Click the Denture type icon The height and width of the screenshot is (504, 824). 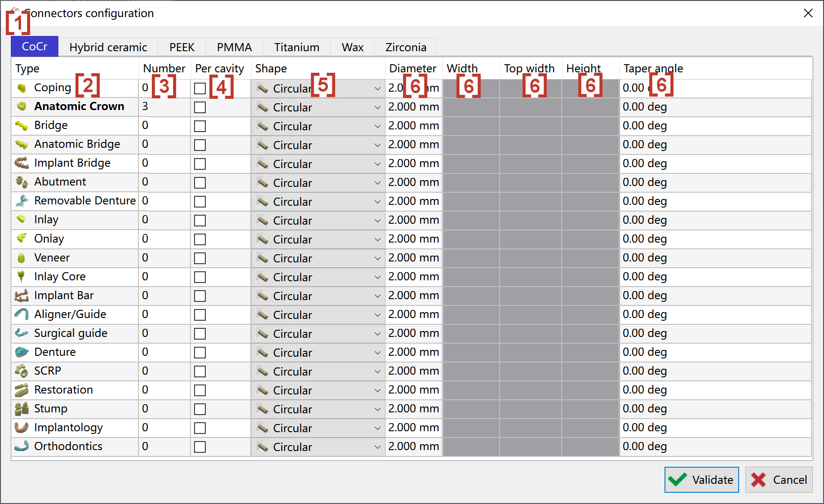tap(22, 352)
